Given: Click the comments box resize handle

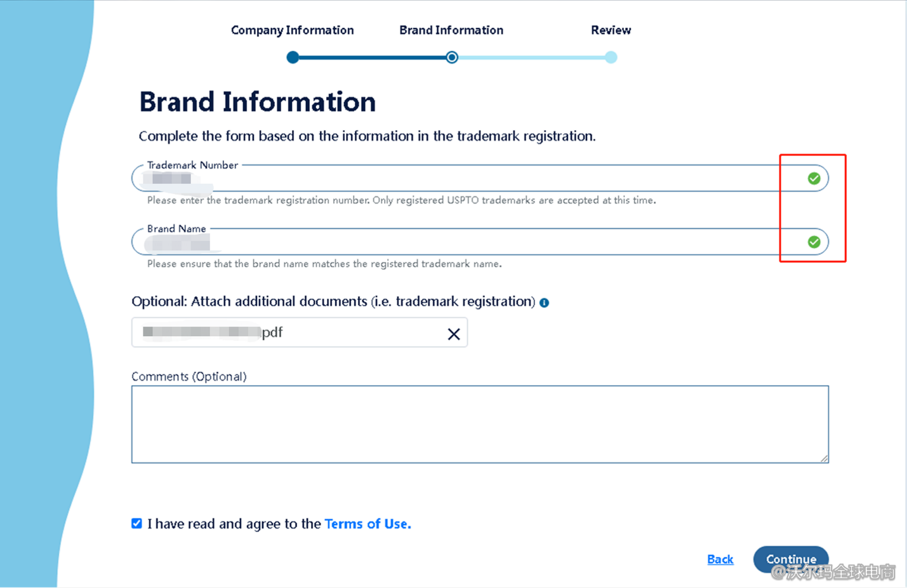Looking at the screenshot, I should pos(824,458).
